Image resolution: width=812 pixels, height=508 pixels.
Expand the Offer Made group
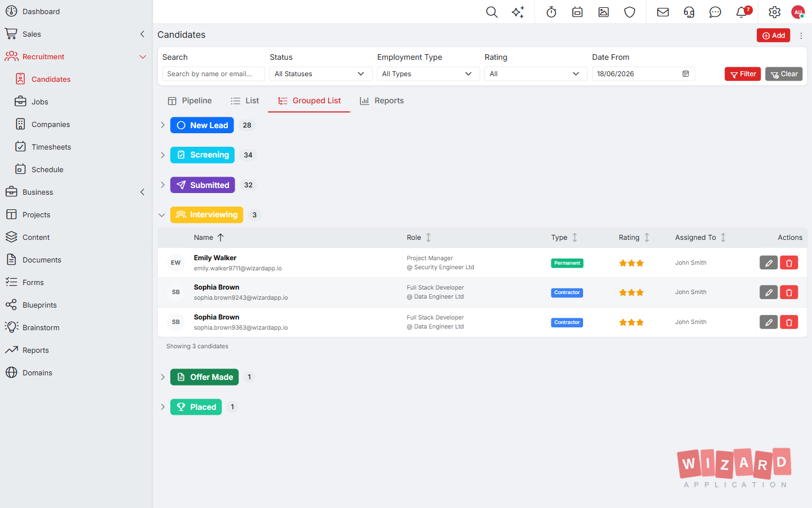[162, 377]
